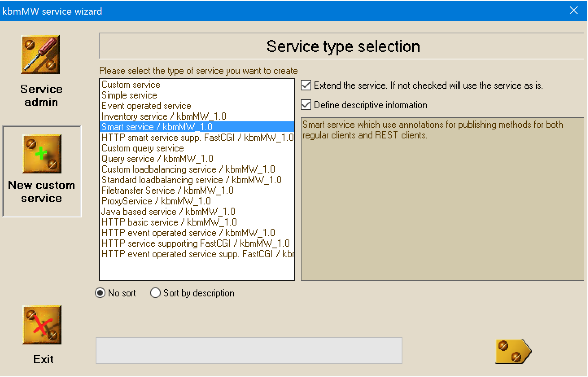Close the kbmMW service wizard window
588x377 pixels.
(x=574, y=11)
